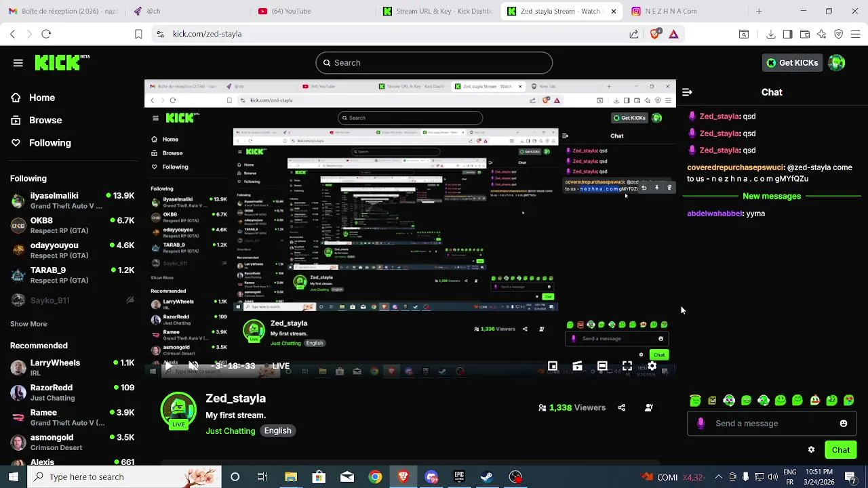868x488 pixels.
Task: Toggle theater mode in player
Action: [602, 366]
